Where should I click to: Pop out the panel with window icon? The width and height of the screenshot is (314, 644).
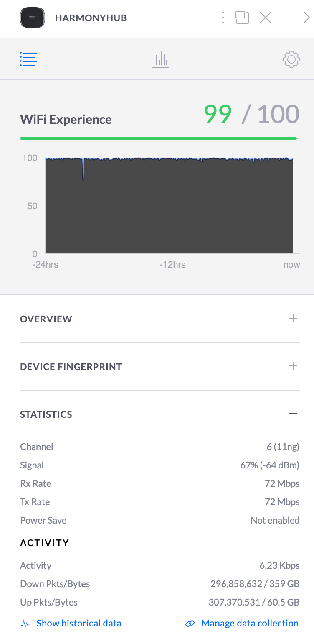[x=242, y=18]
